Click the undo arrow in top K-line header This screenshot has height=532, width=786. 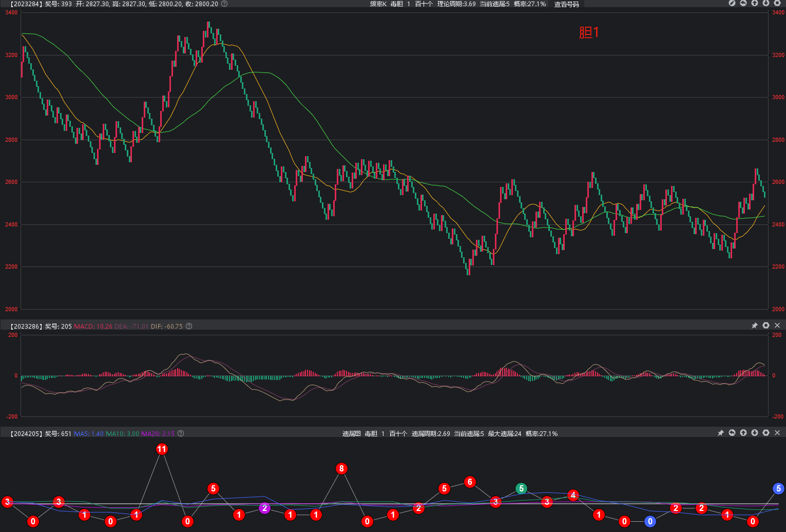743,3
